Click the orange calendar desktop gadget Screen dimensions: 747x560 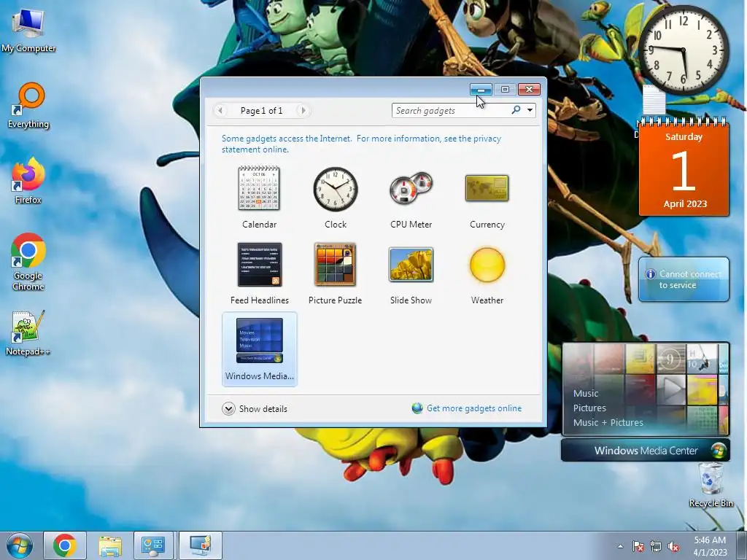pos(684,168)
